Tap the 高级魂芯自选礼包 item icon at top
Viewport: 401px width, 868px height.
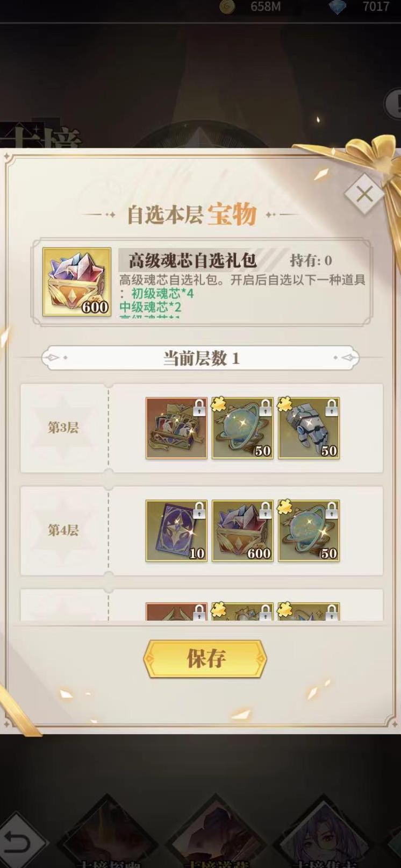click(77, 282)
